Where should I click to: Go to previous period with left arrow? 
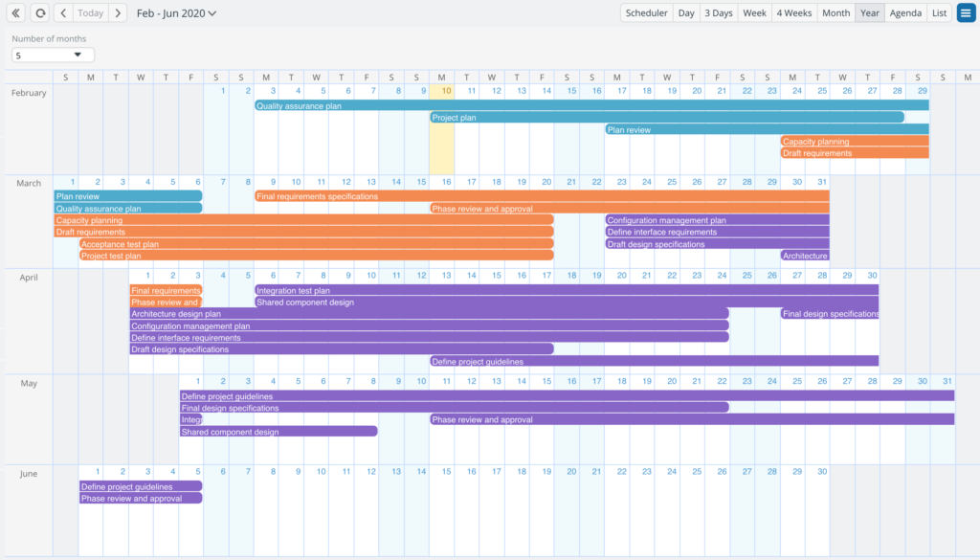[x=63, y=13]
